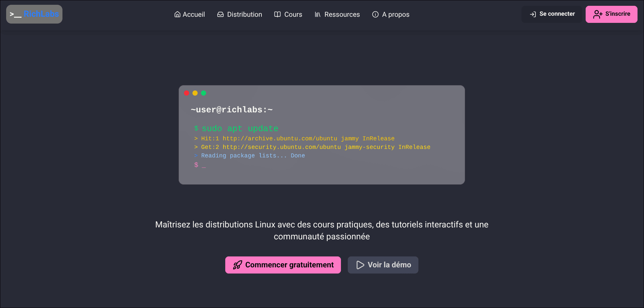The image size is (644, 308).
Task: Click the info icon beside A propos
Action: click(375, 14)
